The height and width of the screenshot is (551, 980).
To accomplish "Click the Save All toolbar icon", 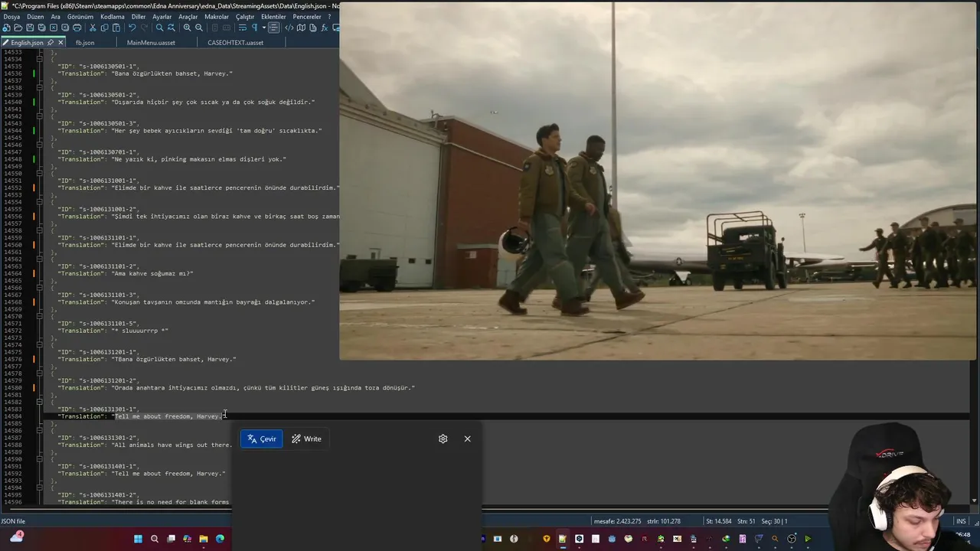I will coord(41,28).
